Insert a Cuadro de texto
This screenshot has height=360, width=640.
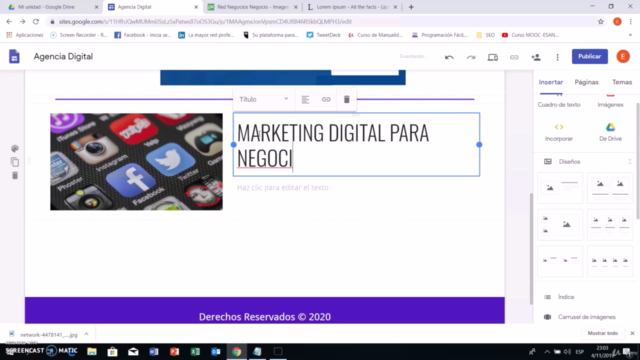(559, 101)
